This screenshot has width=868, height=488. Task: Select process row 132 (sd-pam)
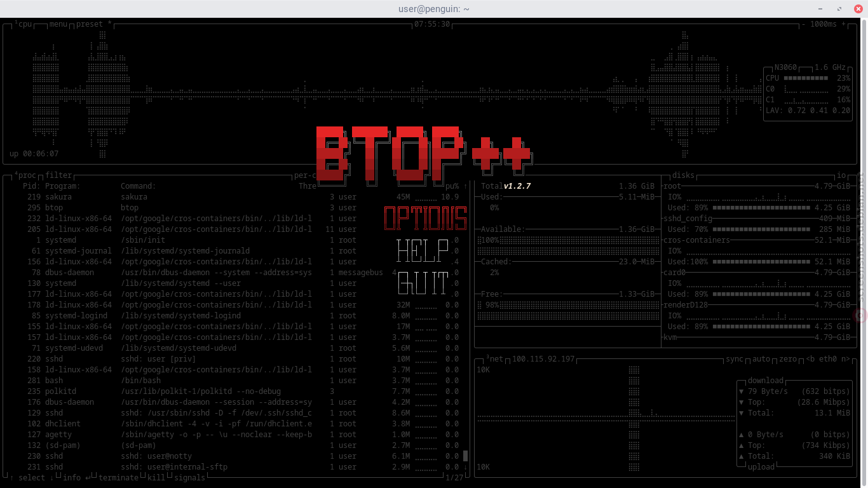tap(233, 445)
